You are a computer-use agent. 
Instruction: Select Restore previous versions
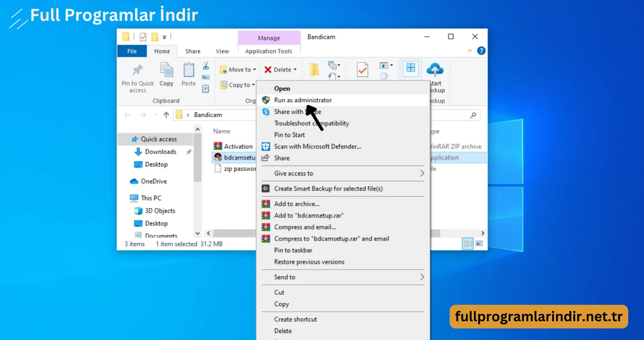click(x=343, y=262)
